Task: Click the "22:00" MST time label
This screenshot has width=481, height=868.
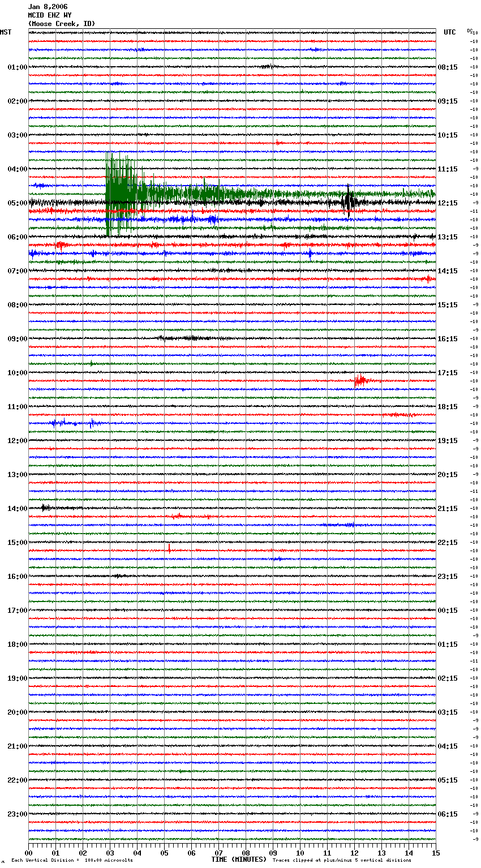Action: (18, 780)
